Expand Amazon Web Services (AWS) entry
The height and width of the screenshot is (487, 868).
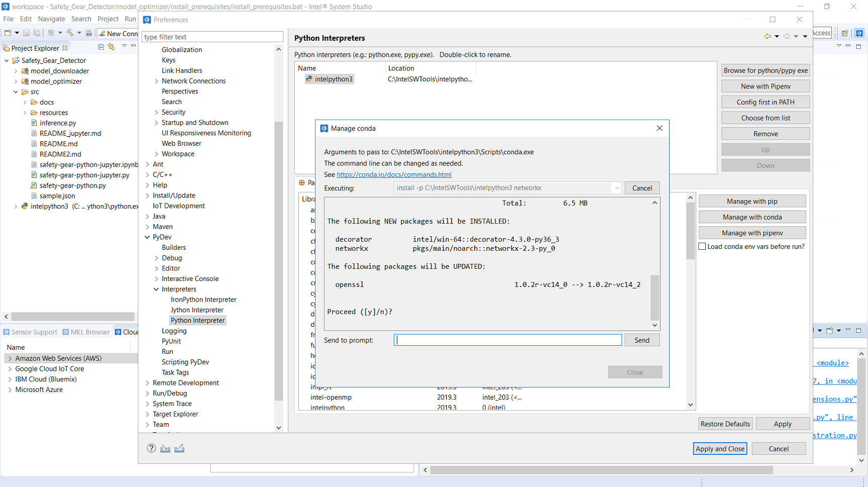10,358
